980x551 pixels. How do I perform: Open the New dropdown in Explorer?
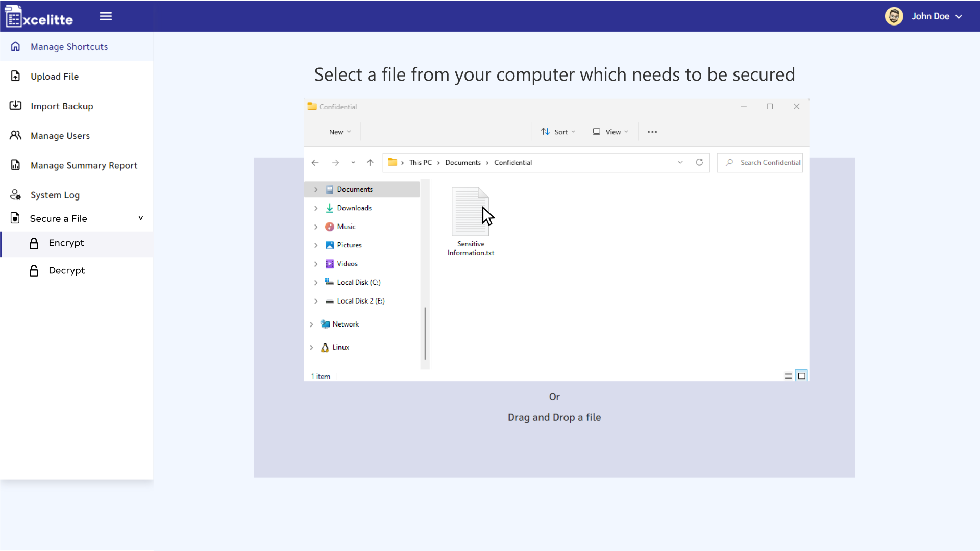click(339, 131)
